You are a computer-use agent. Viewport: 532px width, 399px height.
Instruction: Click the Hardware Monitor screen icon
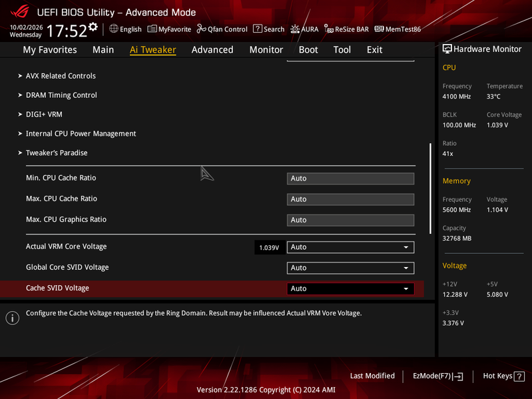(x=447, y=49)
